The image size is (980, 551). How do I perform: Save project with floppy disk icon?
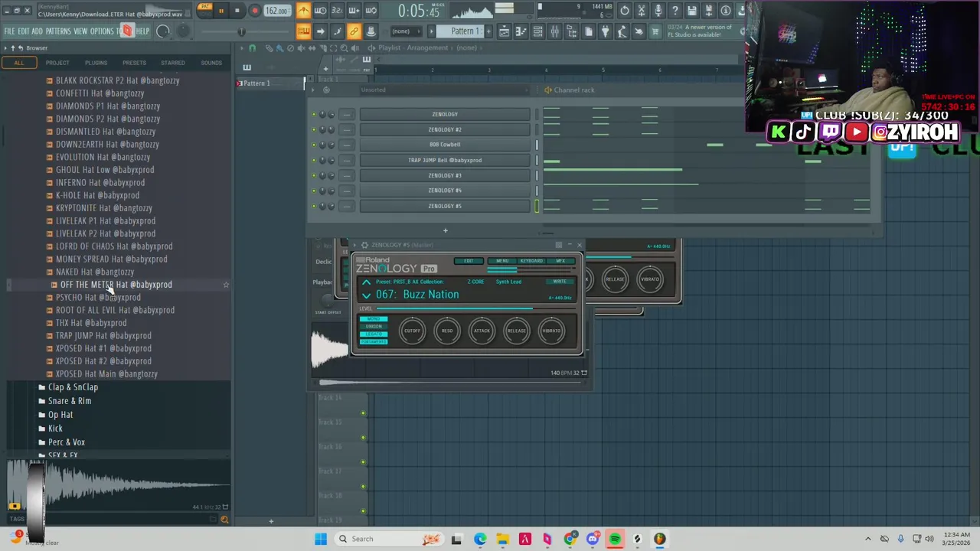(x=691, y=11)
